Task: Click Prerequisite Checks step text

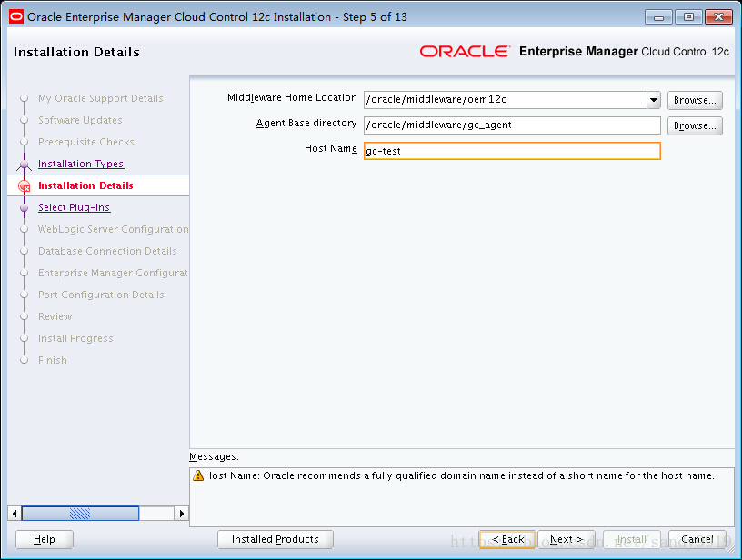Action: (86, 142)
